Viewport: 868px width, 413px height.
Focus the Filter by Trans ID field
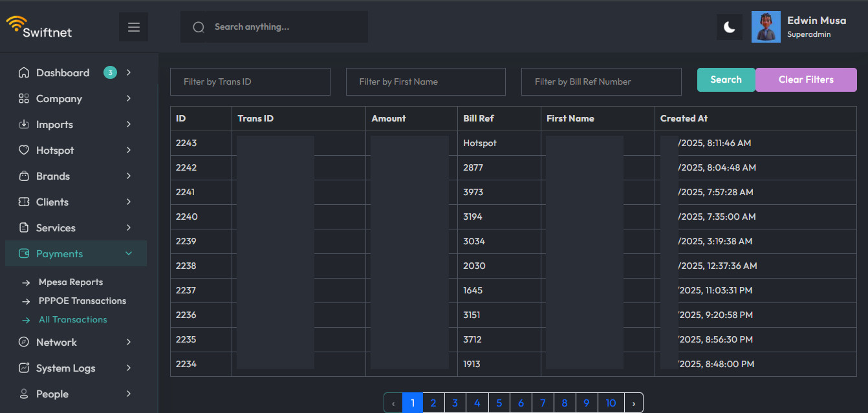[x=250, y=81]
